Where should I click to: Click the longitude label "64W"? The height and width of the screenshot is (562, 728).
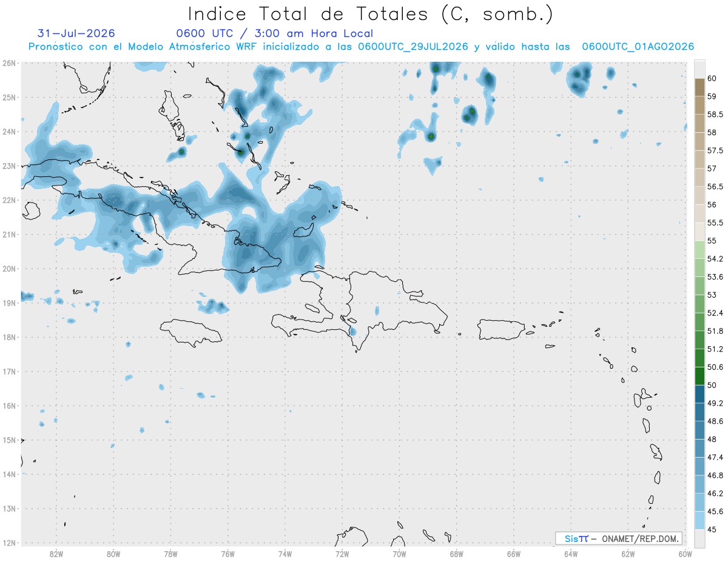pyautogui.click(x=571, y=554)
